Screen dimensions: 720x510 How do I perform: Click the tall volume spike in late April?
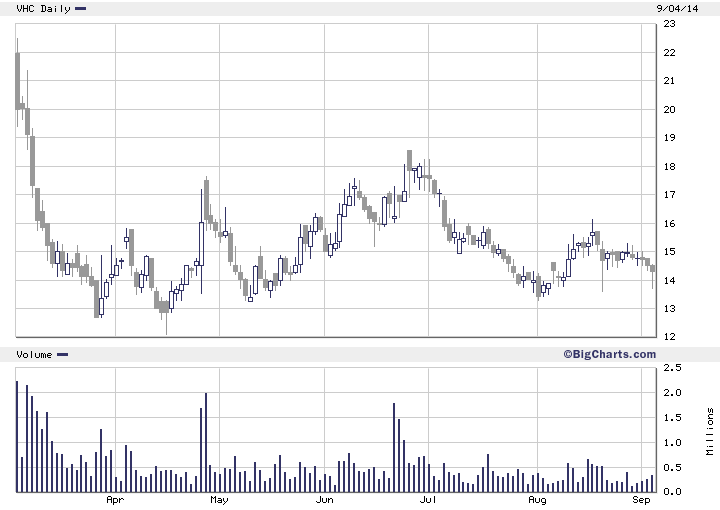[x=206, y=443]
